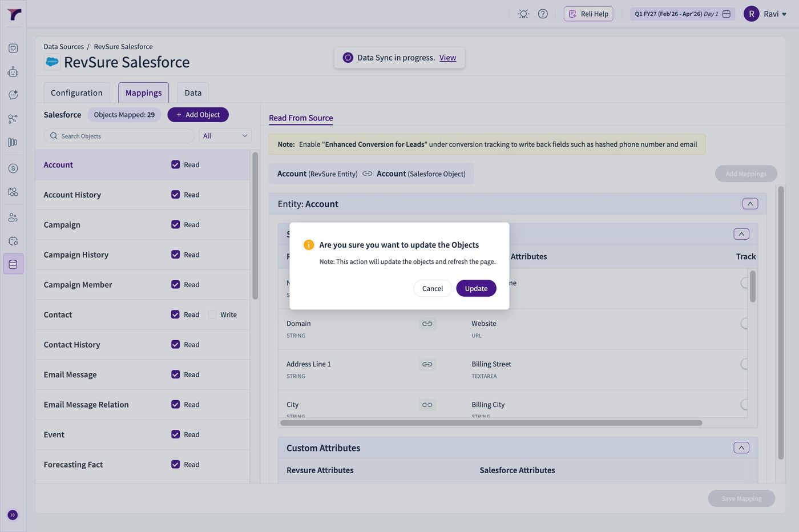Screen dimensions: 799x532
Task: Open the help question mark icon
Action: click(543, 14)
